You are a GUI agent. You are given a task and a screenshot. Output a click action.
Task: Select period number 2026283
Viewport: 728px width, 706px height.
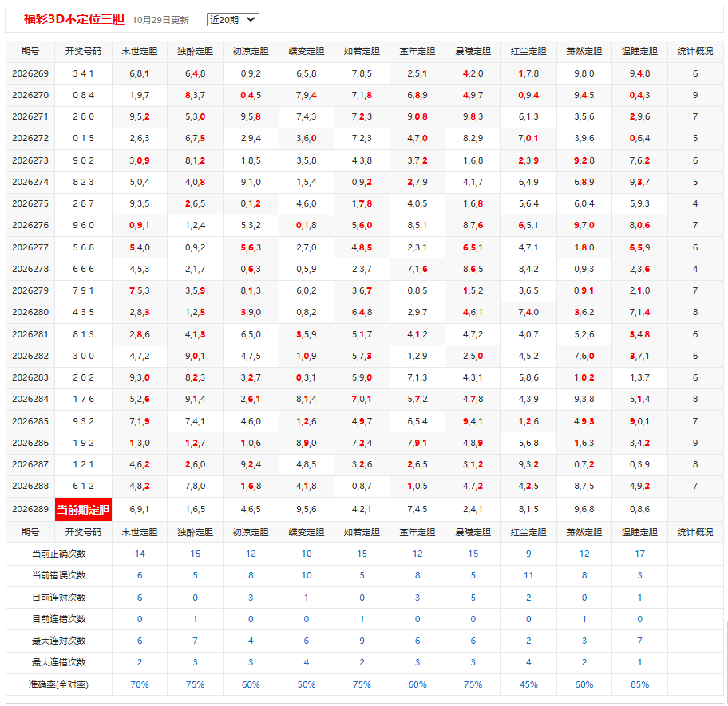[30, 377]
